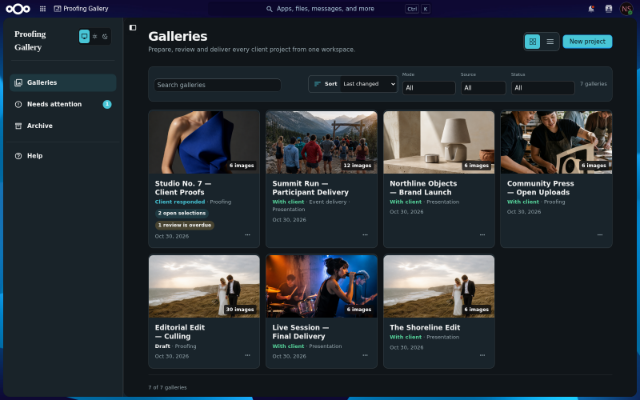Open more options for Summit Run card
This screenshot has width=640, height=400.
click(x=365, y=235)
